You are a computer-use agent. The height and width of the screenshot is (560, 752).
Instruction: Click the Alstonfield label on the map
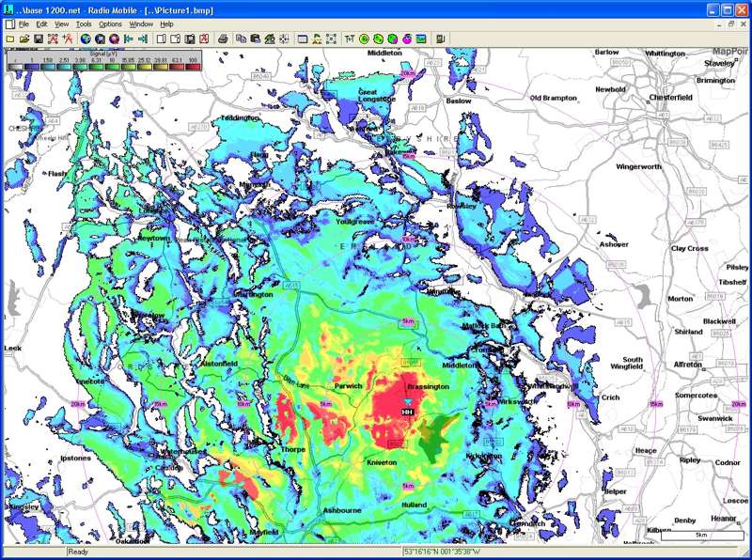coord(219,364)
